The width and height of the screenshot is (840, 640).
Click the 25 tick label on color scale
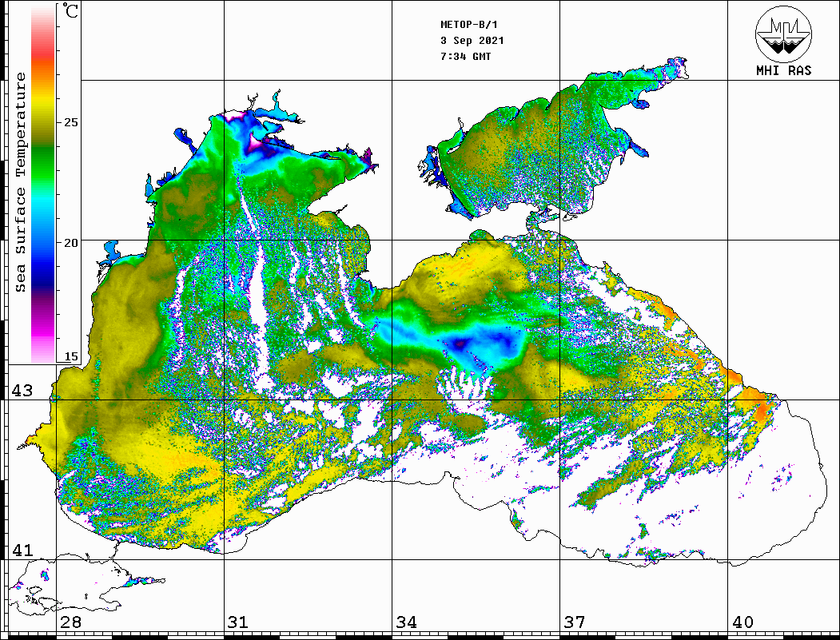point(70,122)
